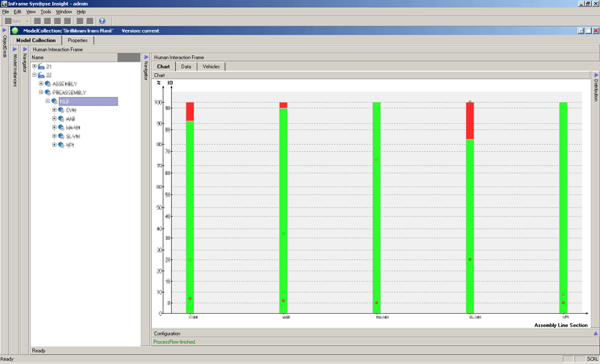Click the blue Help question mark icon

[102, 21]
